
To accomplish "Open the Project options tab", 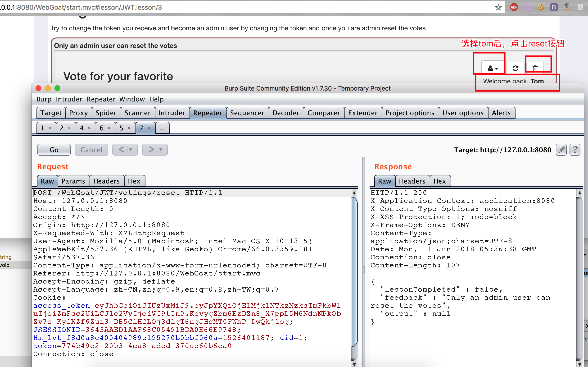I will (410, 113).
